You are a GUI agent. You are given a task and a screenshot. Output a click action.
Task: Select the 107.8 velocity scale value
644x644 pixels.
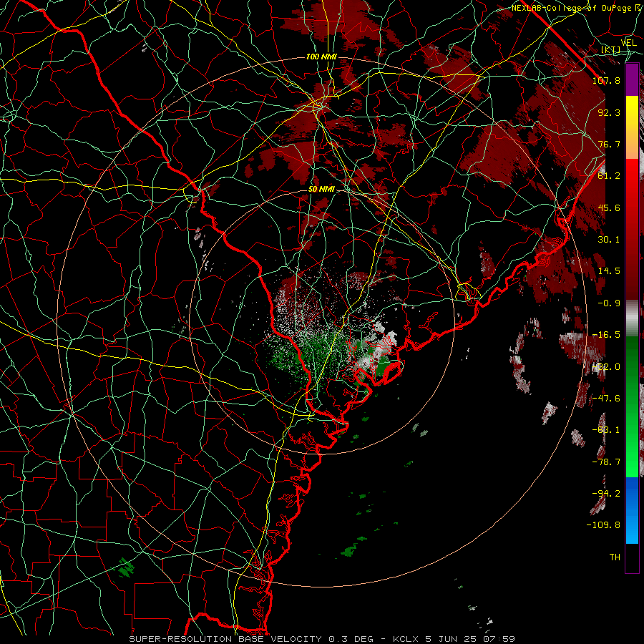(x=606, y=80)
